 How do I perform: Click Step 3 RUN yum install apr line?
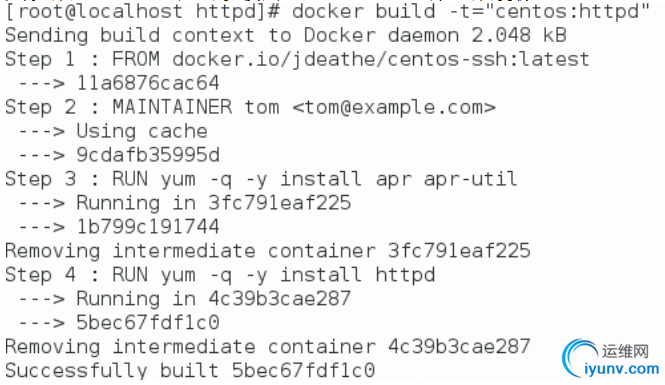point(261,179)
